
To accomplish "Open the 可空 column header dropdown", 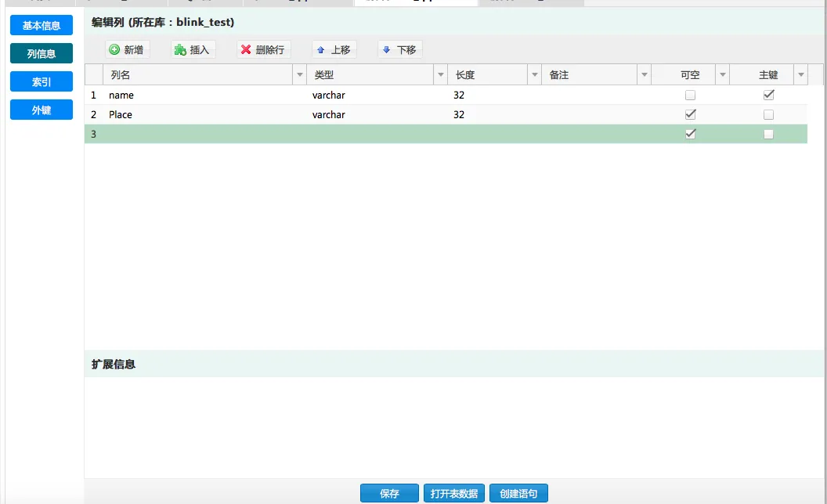I will pos(723,75).
